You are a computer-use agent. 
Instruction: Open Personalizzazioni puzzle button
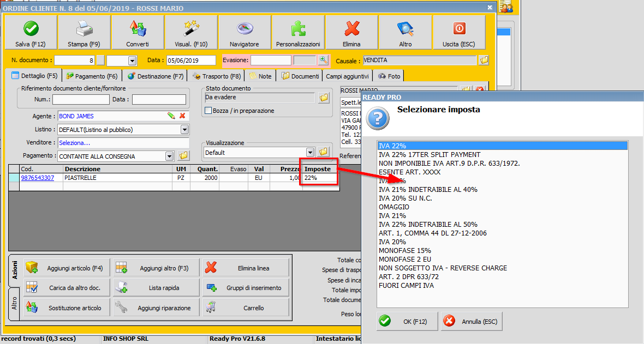[x=298, y=33]
